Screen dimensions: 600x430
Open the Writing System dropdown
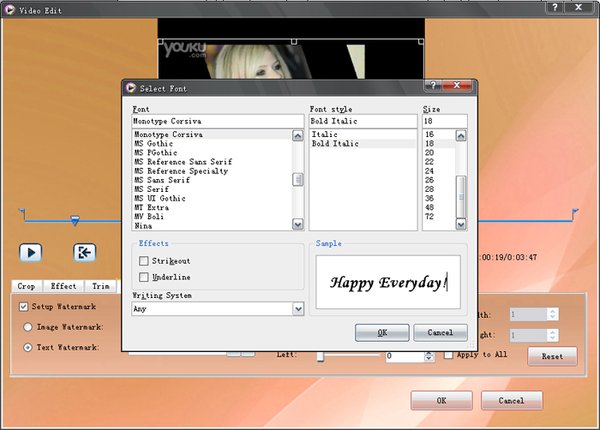coord(298,309)
